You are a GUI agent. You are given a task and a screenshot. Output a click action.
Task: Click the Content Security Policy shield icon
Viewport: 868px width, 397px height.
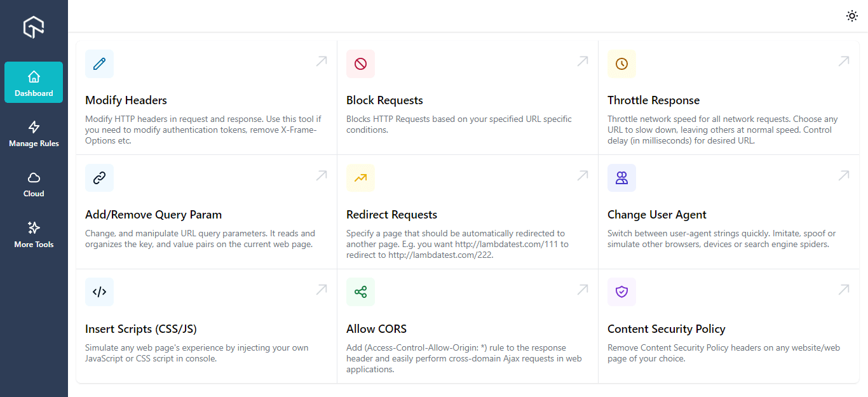621,292
